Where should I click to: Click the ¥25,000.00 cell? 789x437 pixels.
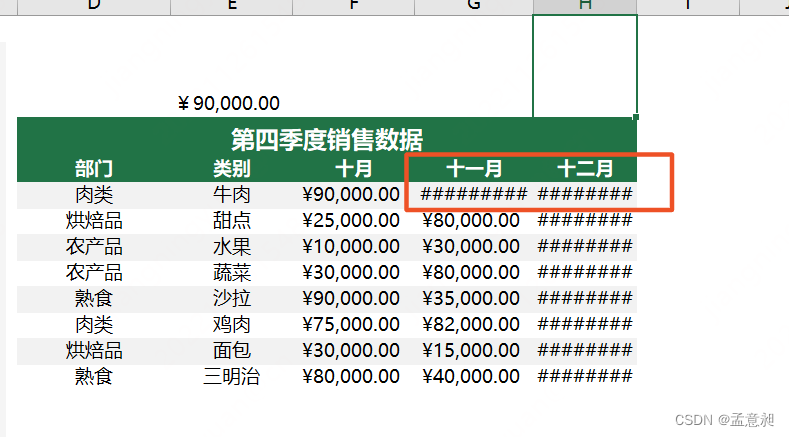(351, 221)
